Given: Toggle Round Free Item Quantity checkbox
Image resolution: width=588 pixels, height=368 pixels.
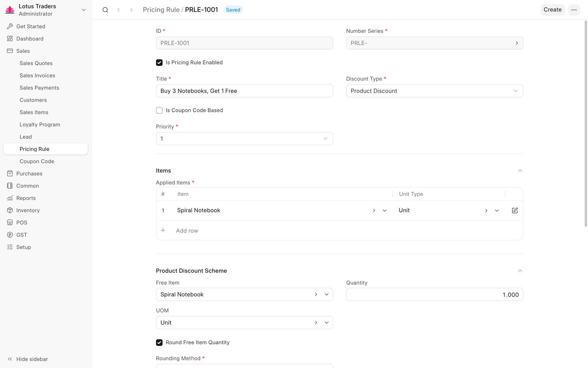Looking at the screenshot, I should point(159,343).
